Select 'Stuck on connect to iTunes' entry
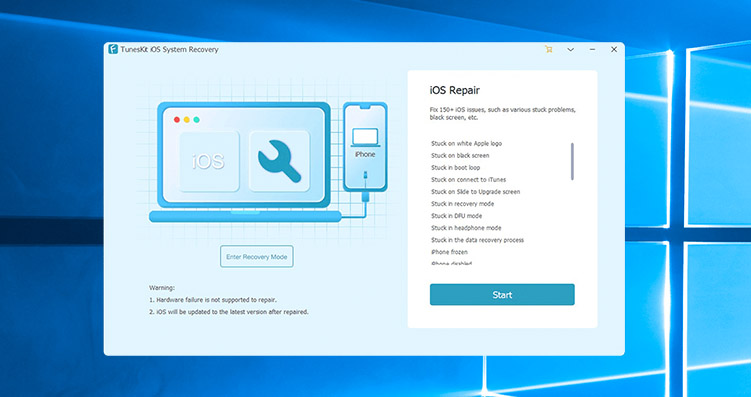The height and width of the screenshot is (397, 751). click(468, 180)
